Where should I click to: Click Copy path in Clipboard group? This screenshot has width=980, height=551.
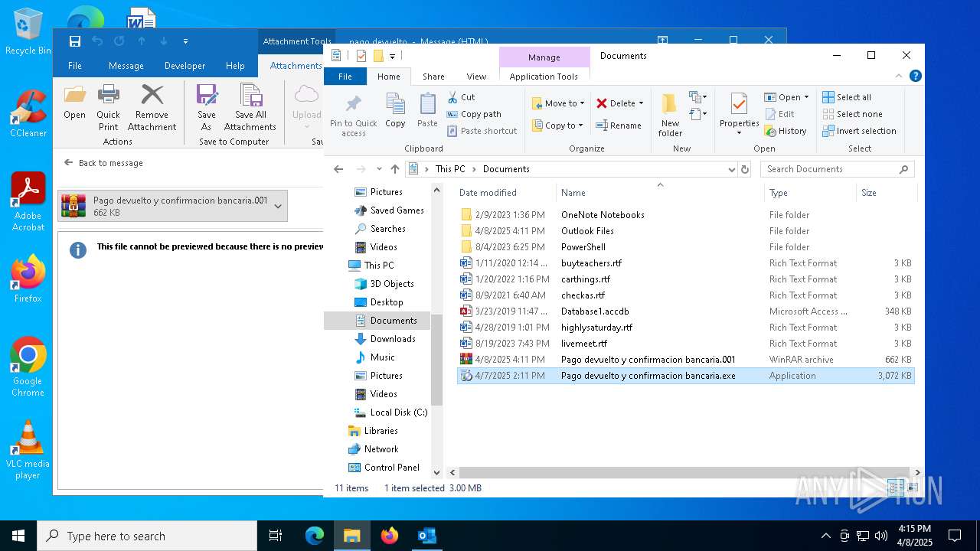click(473, 114)
